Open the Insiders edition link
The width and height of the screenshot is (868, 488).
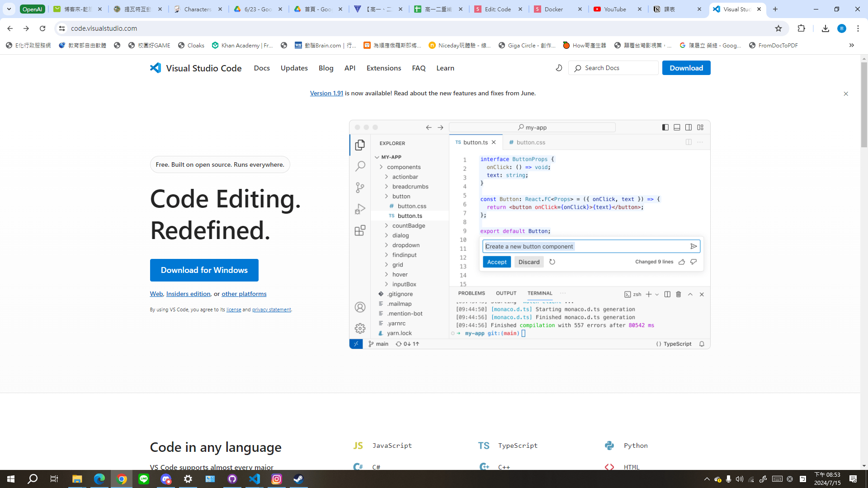pyautogui.click(x=189, y=294)
